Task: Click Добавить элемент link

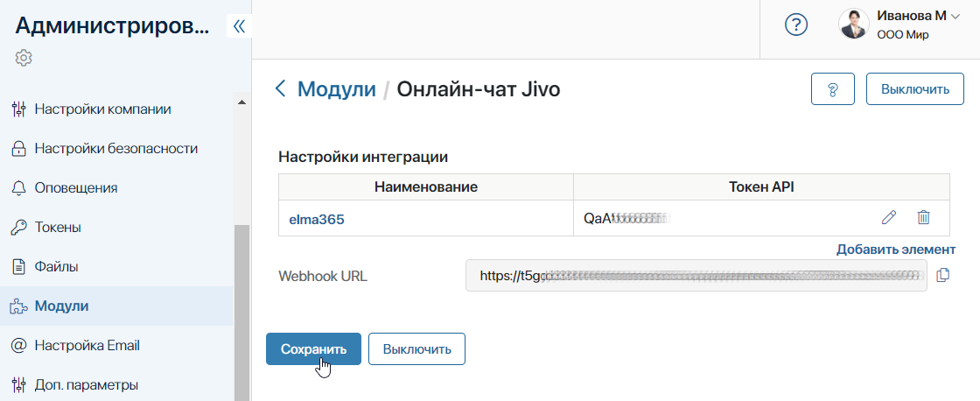Action: [x=896, y=250]
